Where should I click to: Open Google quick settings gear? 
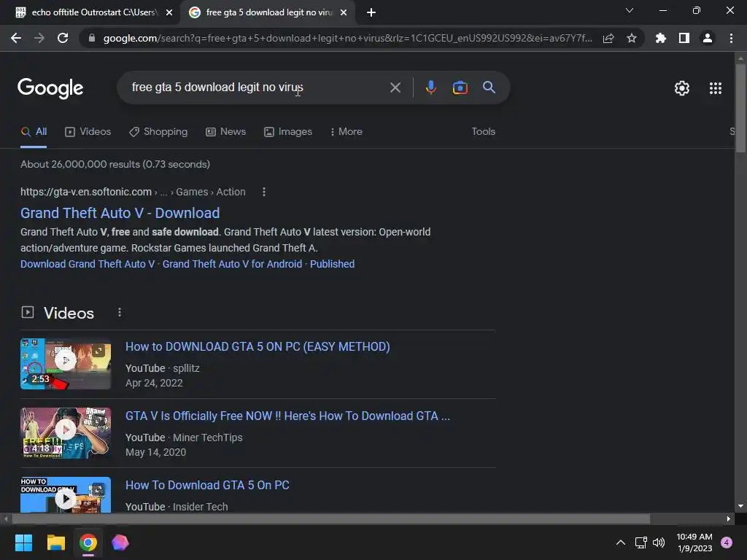click(x=682, y=88)
